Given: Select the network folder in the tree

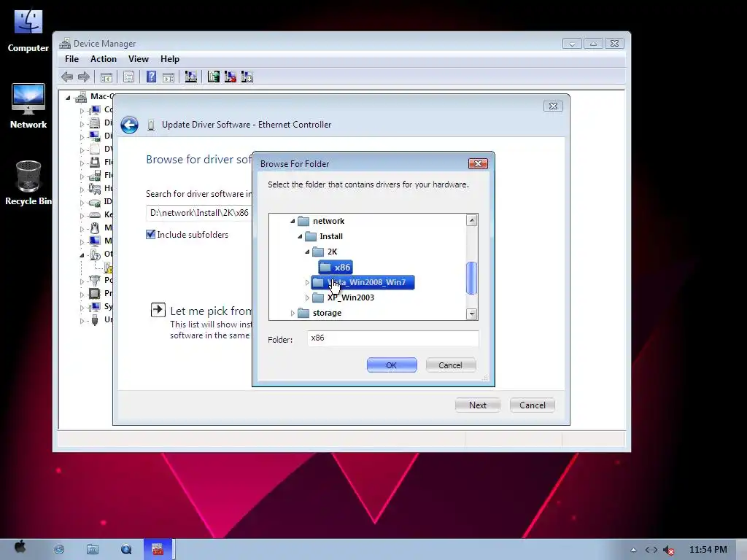Looking at the screenshot, I should click(x=321, y=222).
